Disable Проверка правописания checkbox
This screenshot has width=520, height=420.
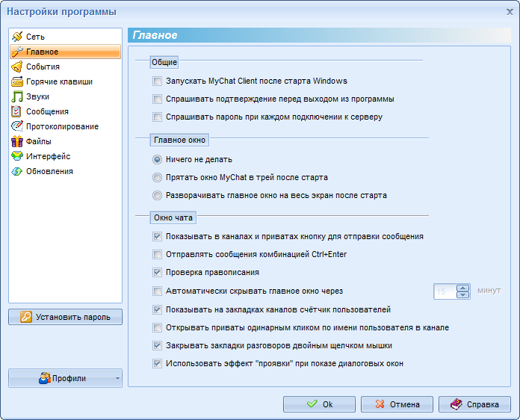(x=157, y=272)
